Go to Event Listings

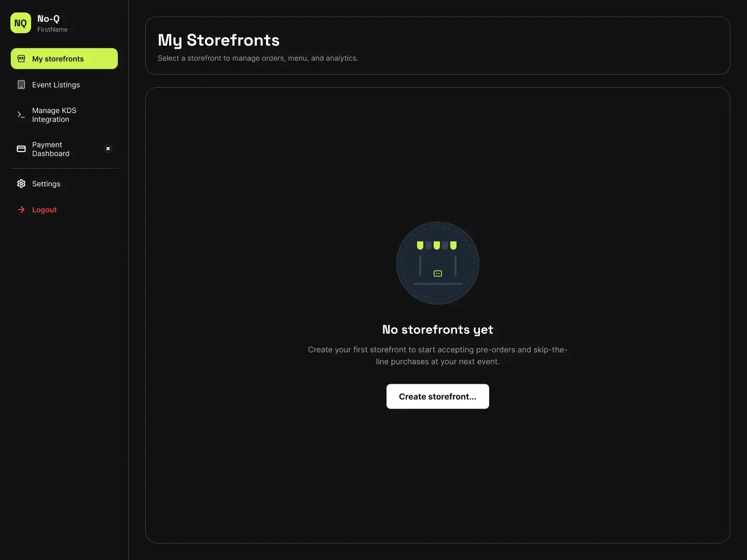[x=64, y=85]
